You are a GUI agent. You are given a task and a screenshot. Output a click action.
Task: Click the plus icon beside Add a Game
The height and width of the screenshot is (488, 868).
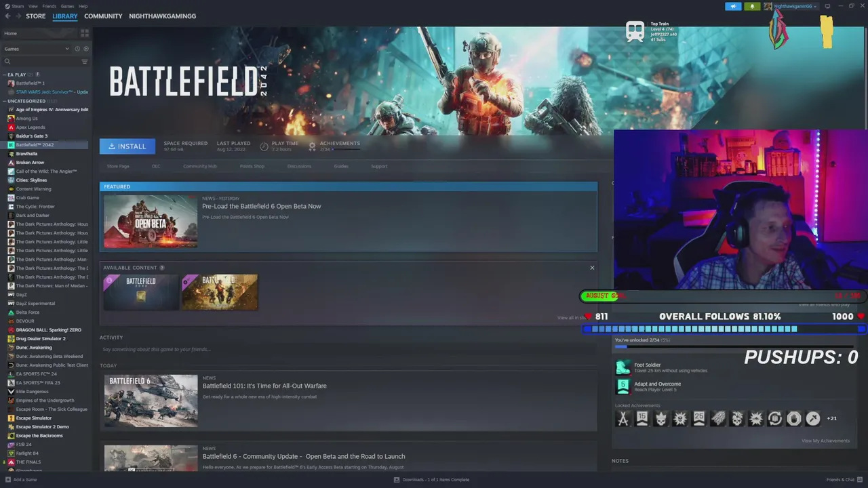7,480
